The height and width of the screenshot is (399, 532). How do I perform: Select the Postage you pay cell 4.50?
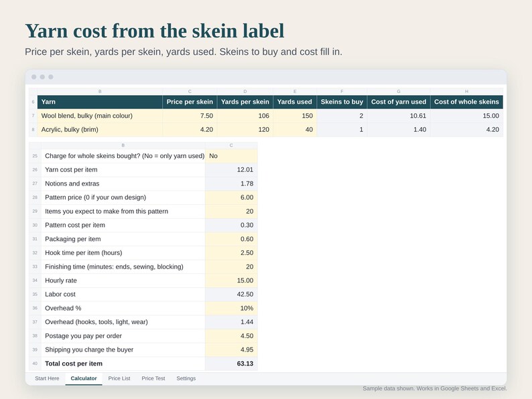pos(231,336)
